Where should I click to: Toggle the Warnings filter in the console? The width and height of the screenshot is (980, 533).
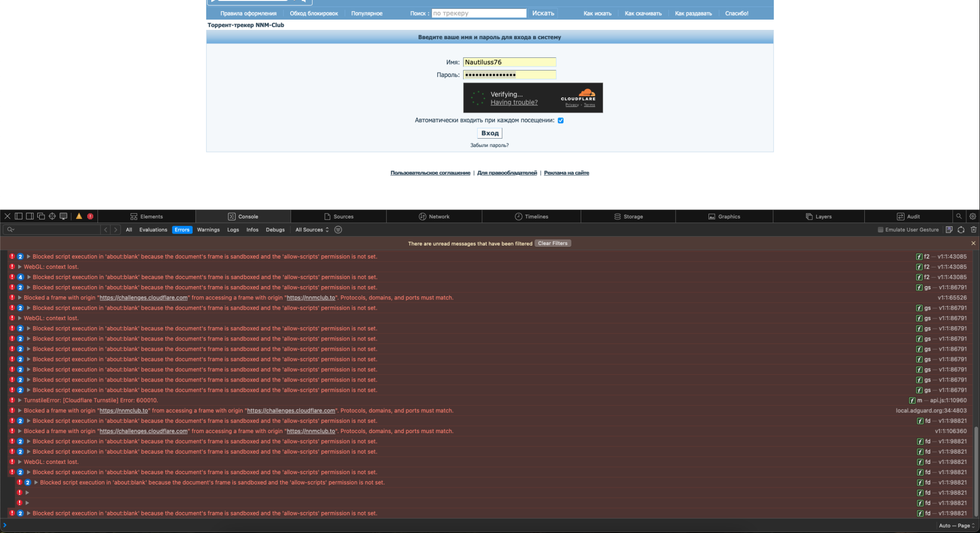coord(208,230)
